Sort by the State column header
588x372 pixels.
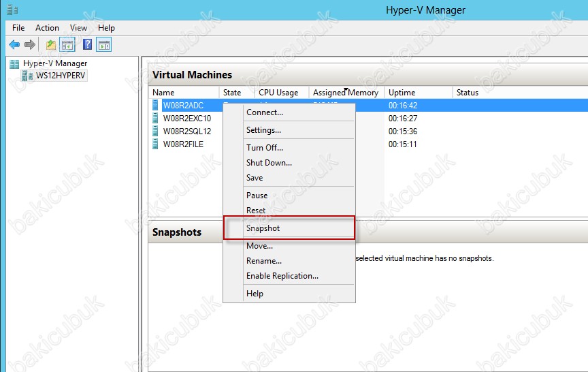[x=238, y=93]
